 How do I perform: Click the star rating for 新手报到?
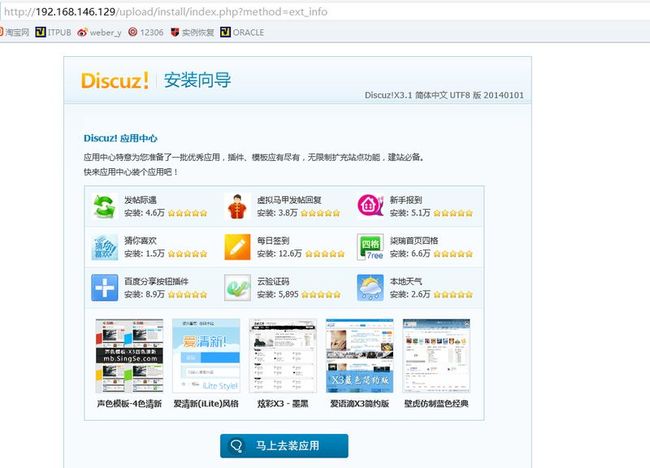453,213
